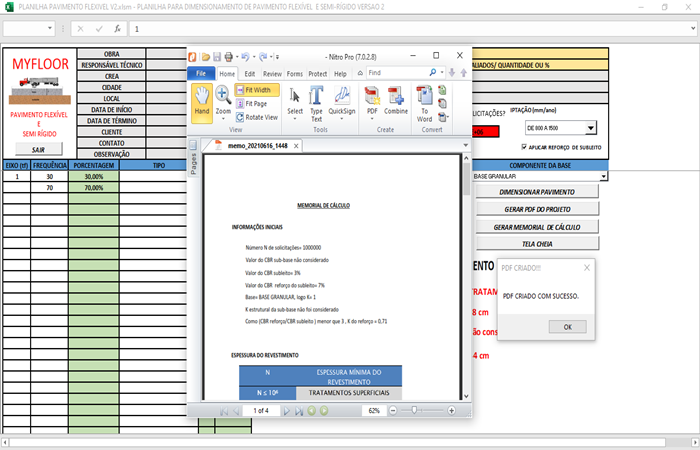700x450 pixels.
Task: Click the Gerar Memorial de Cálculo button
Action: [538, 227]
